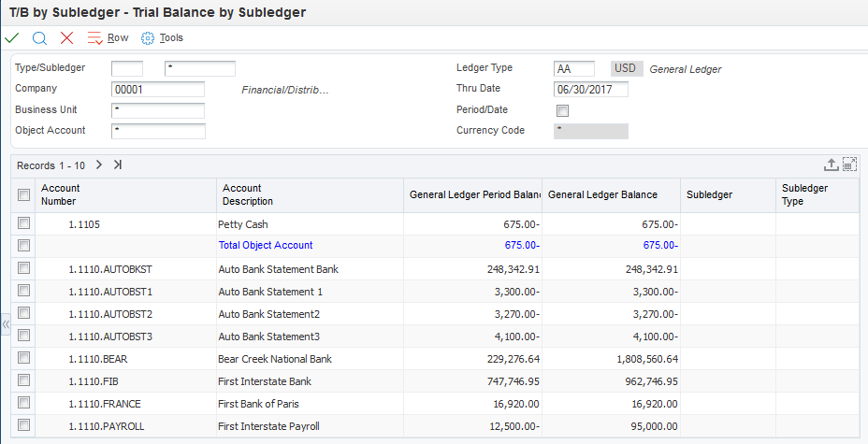Expand the collapsed left side panel
Image resolution: width=868 pixels, height=444 pixels.
[5, 324]
